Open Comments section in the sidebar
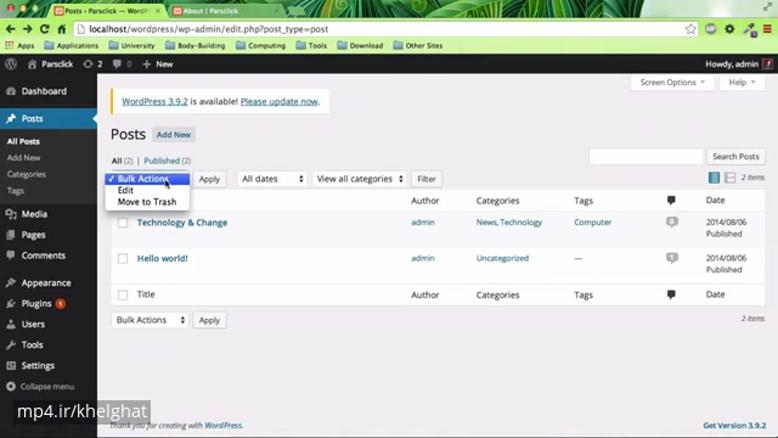The image size is (778, 438). point(49,255)
